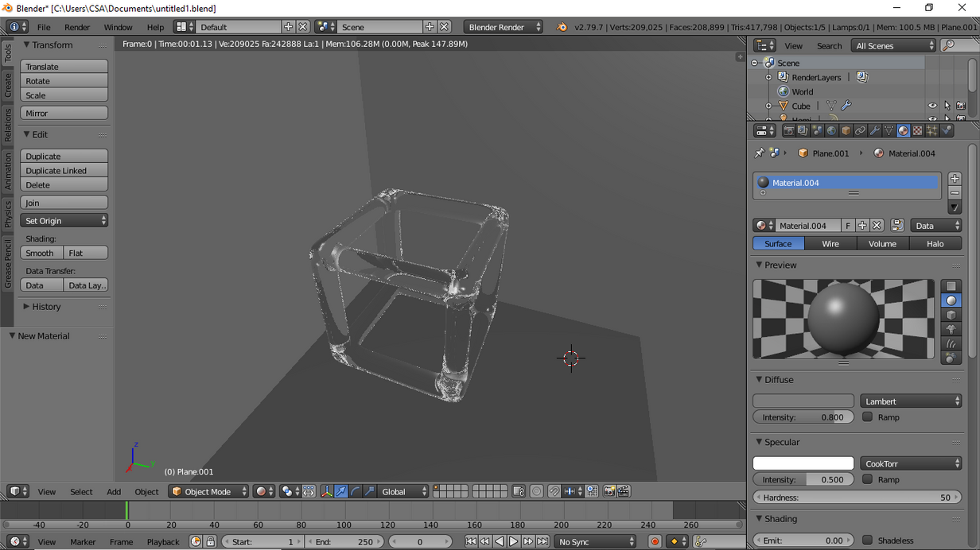Toggle fake user F button for material
980x550 pixels.
[x=848, y=226]
